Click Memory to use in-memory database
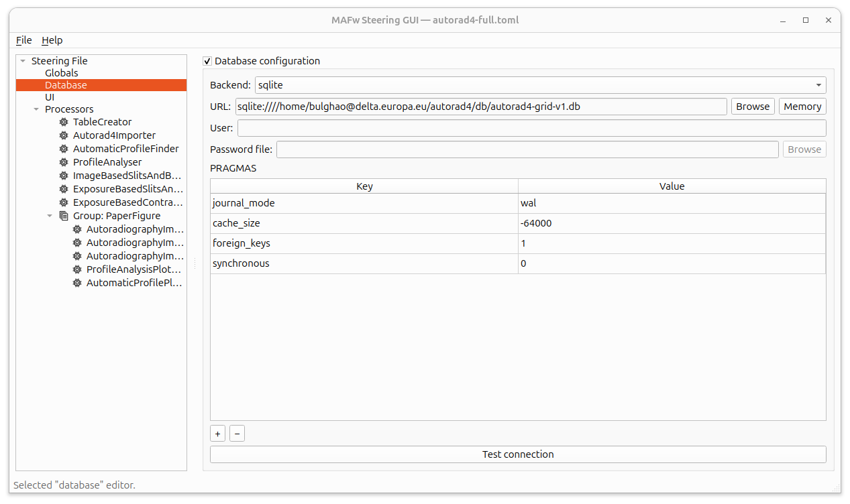The height and width of the screenshot is (504, 850). [x=802, y=106]
